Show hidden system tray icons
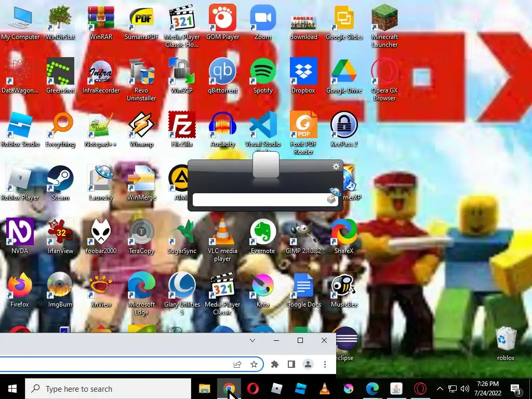The height and width of the screenshot is (399, 532). [440, 389]
